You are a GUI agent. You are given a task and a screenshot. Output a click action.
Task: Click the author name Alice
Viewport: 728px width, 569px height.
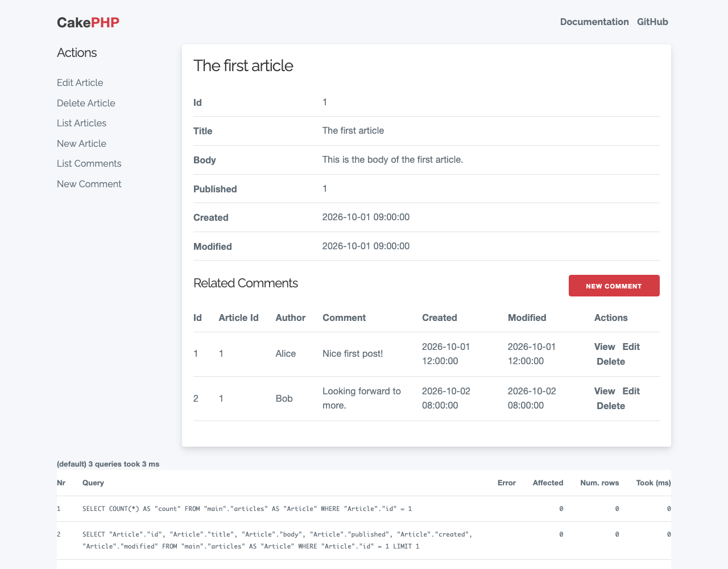[286, 354]
